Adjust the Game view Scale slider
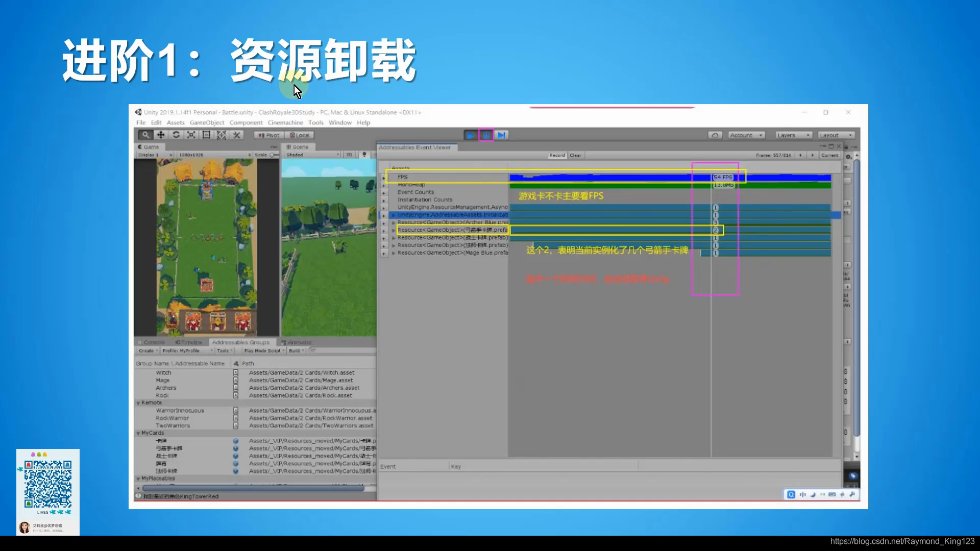The image size is (980, 551). [x=274, y=155]
